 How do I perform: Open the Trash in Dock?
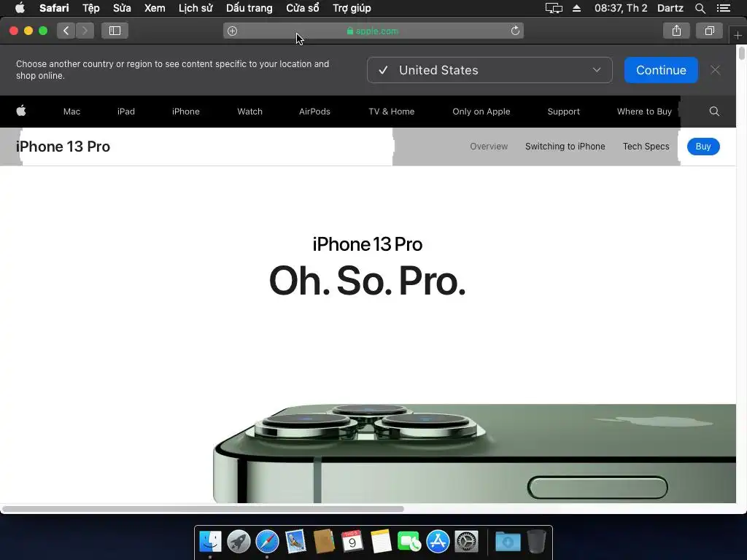tap(536, 542)
